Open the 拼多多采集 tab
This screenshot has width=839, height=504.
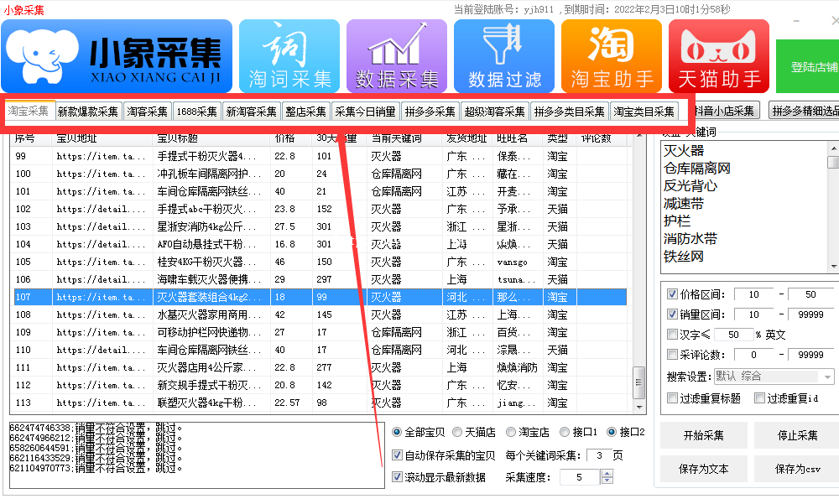pos(430,112)
